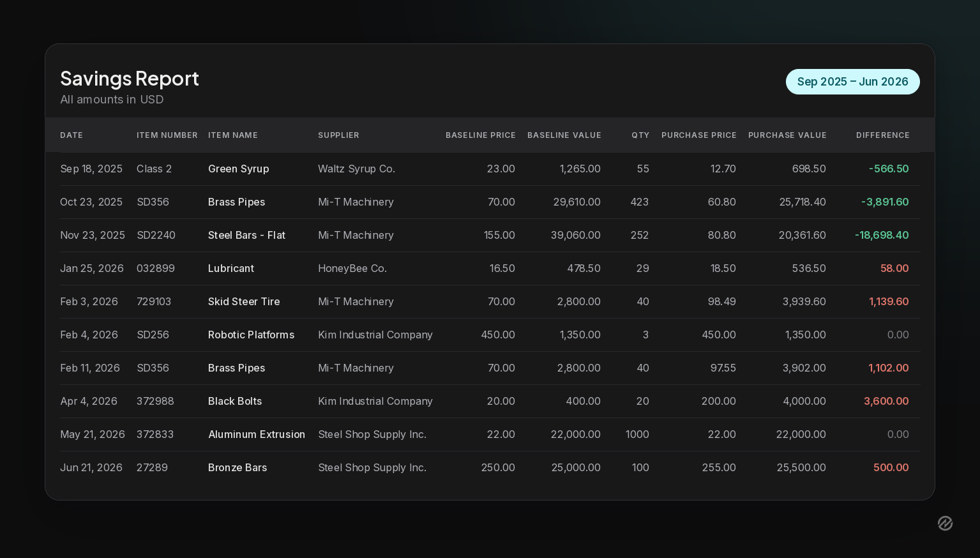Click the 372833 item number
This screenshot has width=980, height=558.
pyautogui.click(x=155, y=434)
